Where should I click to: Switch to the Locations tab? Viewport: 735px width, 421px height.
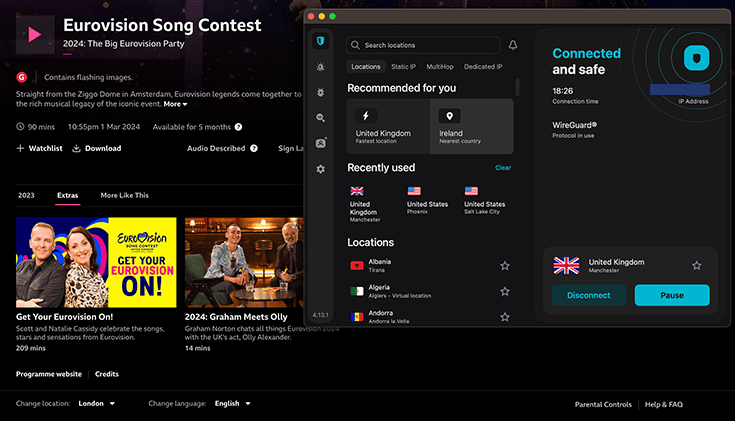click(x=366, y=67)
